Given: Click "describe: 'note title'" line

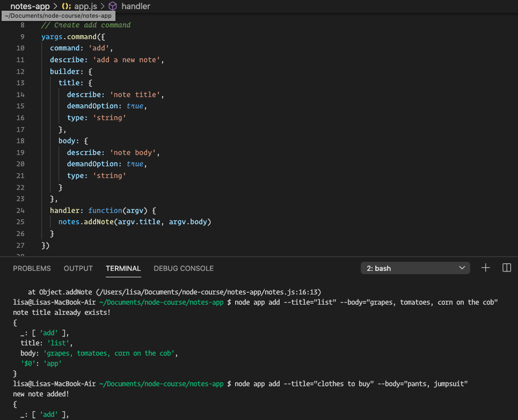Looking at the screenshot, I should click(x=115, y=94).
